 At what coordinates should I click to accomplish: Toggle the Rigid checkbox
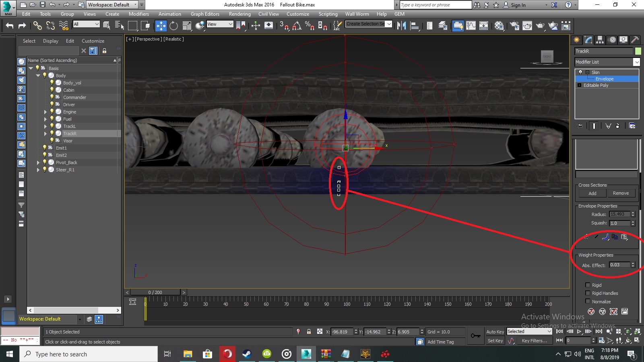(x=588, y=285)
